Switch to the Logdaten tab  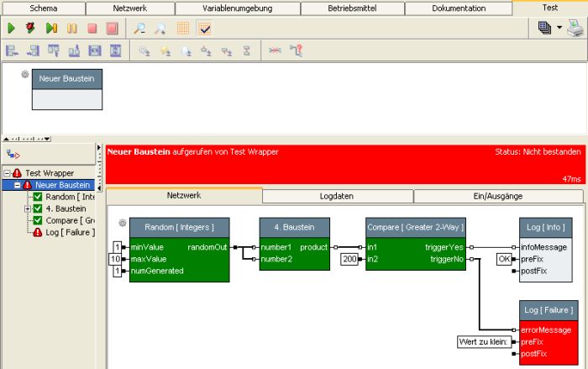[337, 196]
